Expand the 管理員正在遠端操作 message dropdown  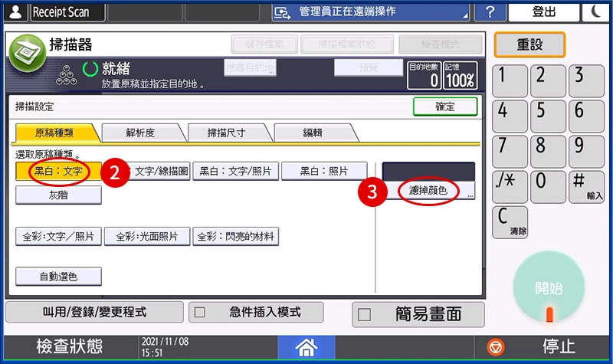click(464, 13)
